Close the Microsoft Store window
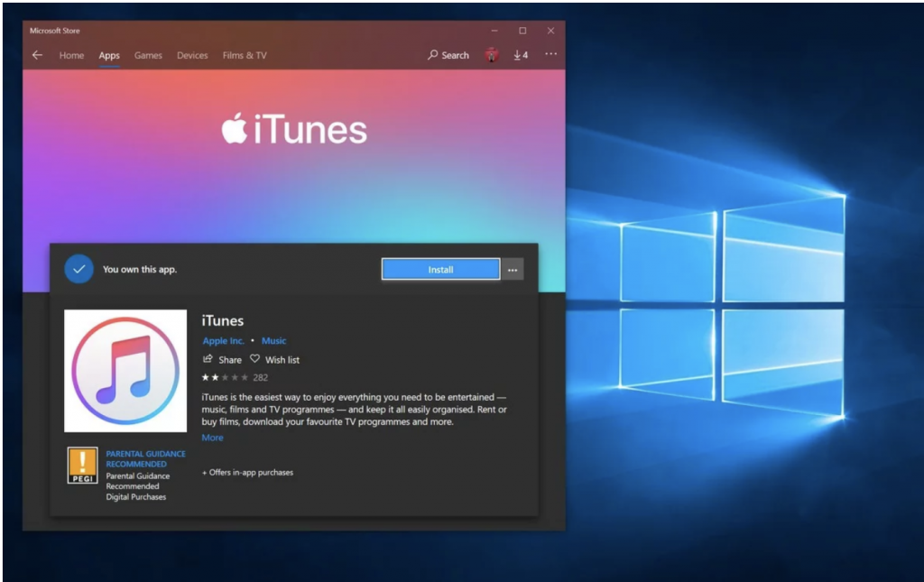Screen dimensions: 924x582 (x=551, y=31)
